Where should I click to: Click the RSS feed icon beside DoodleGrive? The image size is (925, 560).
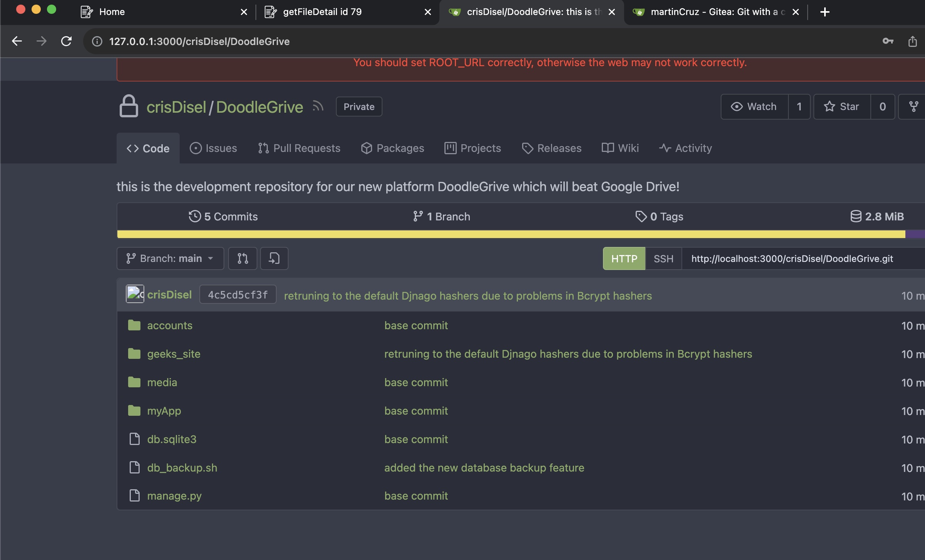318,106
